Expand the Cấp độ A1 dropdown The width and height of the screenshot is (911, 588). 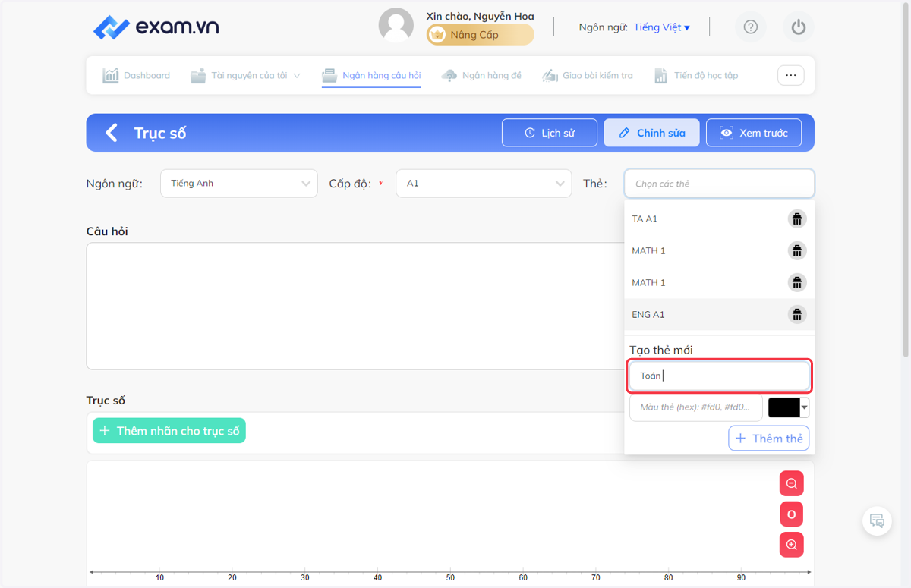coord(484,184)
